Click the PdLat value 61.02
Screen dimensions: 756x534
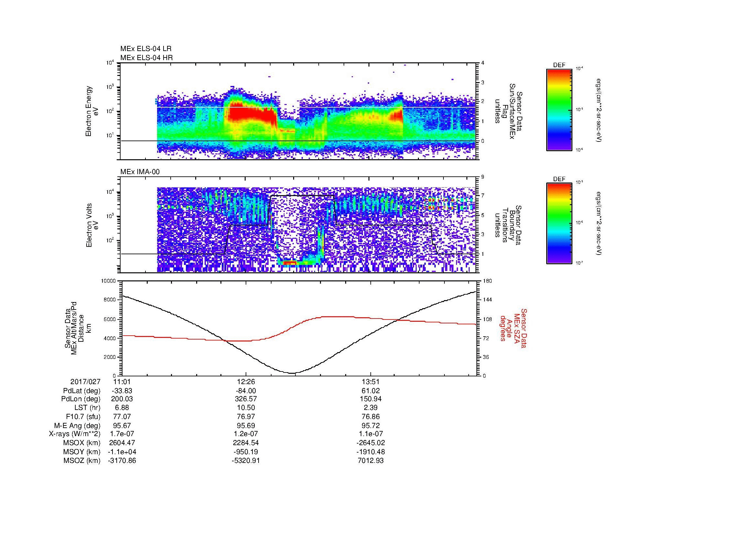click(x=371, y=391)
